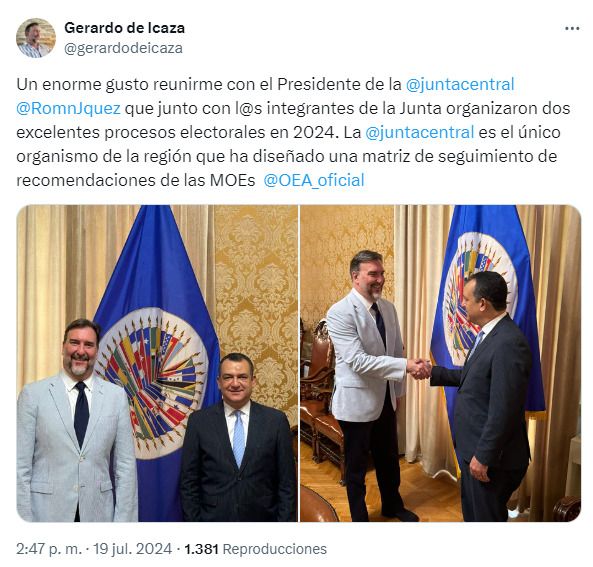This screenshot has width=593, height=567.
Task: Open the @OEA_oficial mention
Action: pyautogui.click(x=314, y=180)
